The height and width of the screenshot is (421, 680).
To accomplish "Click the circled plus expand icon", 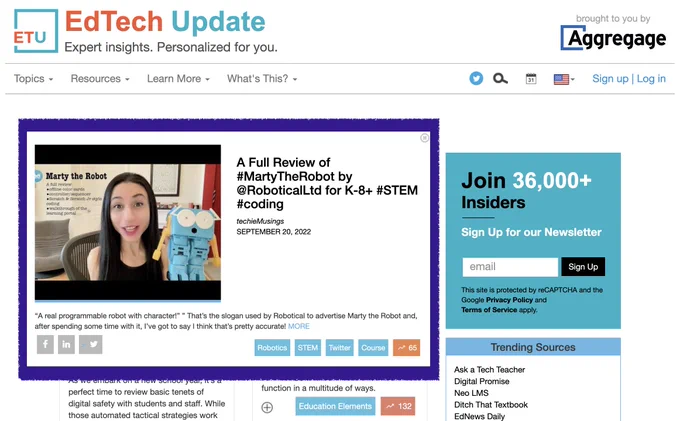I will tap(267, 407).
